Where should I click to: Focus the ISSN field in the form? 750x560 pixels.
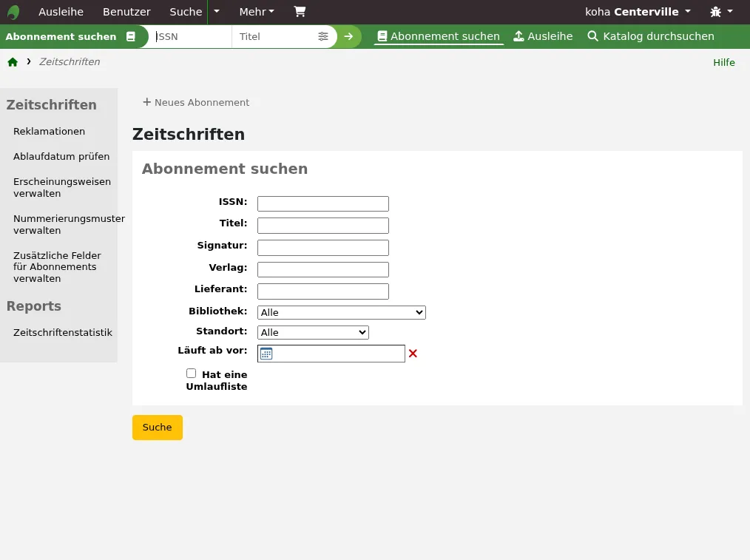point(323,203)
